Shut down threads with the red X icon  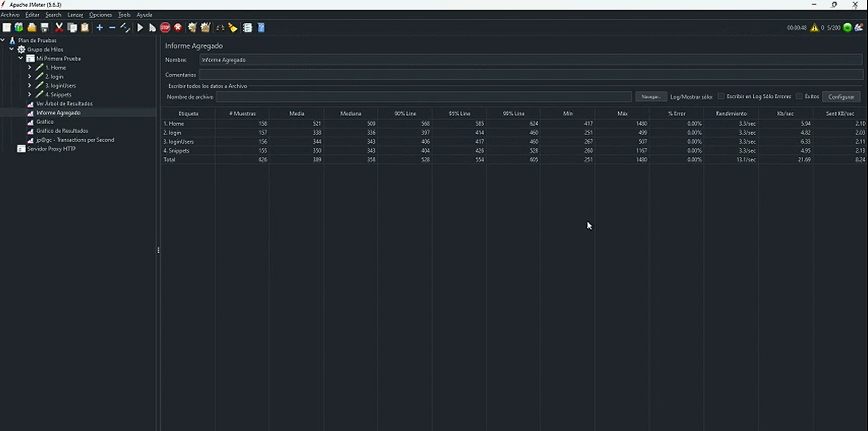(x=178, y=28)
